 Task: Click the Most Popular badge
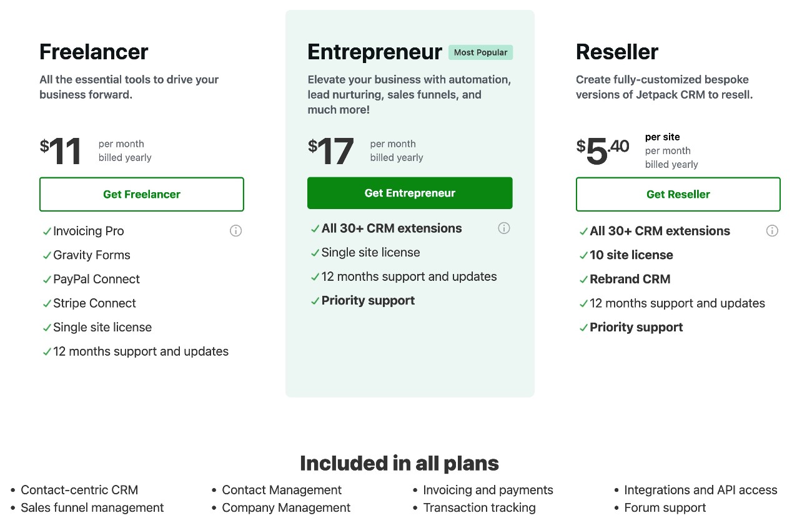point(480,52)
